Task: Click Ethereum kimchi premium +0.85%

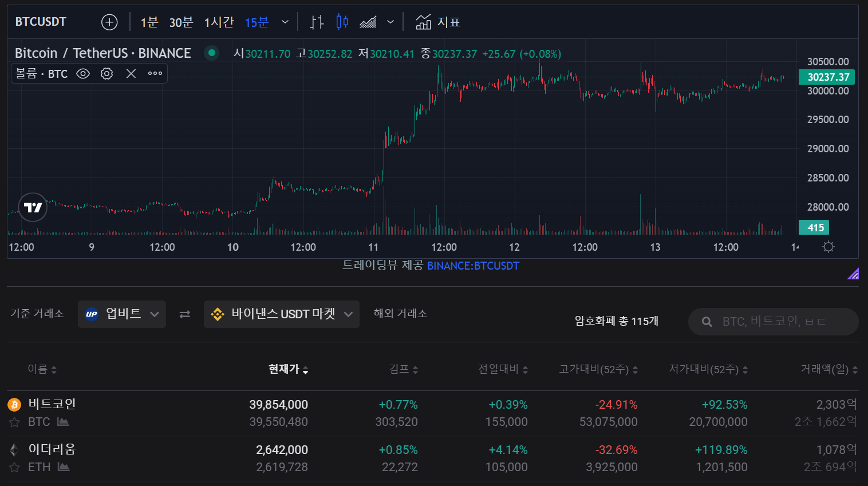Action: click(398, 450)
